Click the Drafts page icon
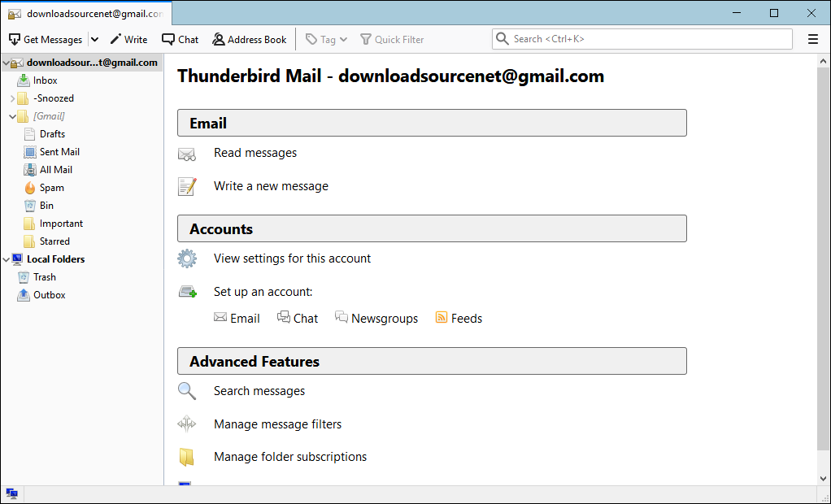This screenshot has width=831, height=504. tap(29, 134)
